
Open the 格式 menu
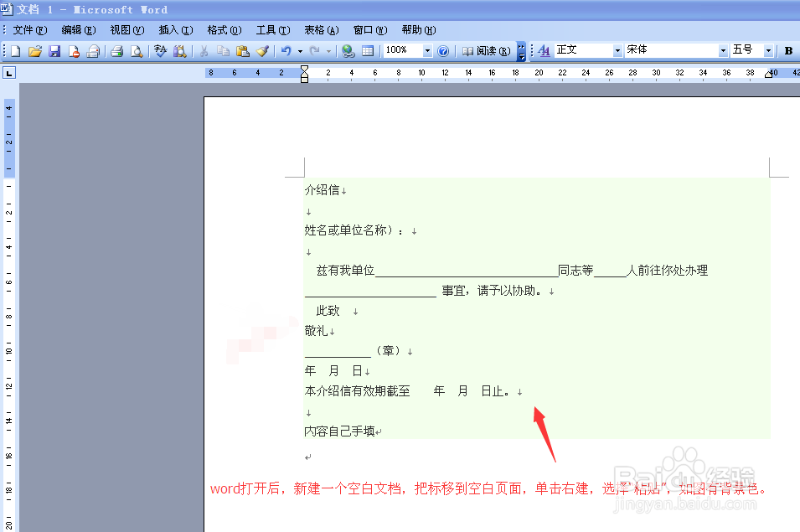pos(223,29)
